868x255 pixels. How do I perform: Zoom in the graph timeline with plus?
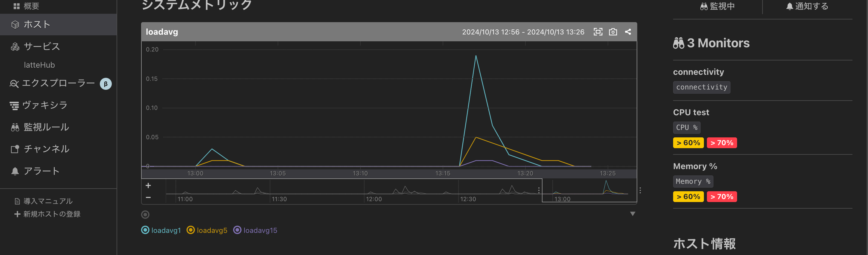[148, 186]
